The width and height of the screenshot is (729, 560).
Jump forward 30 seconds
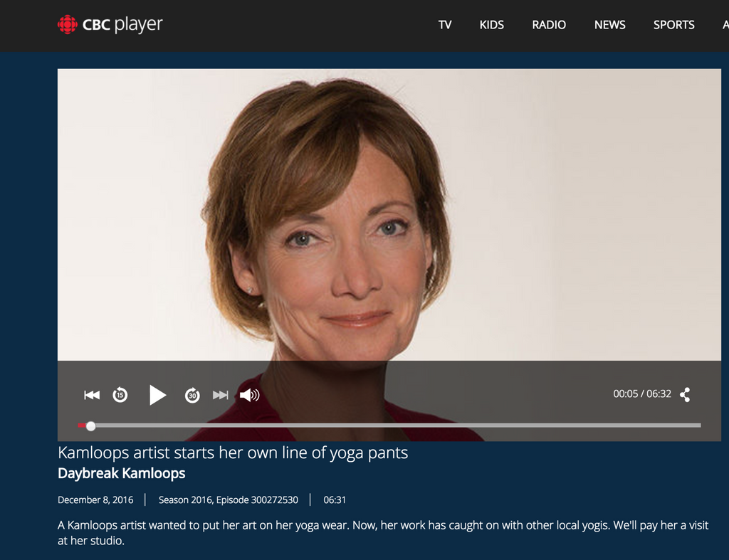(192, 395)
